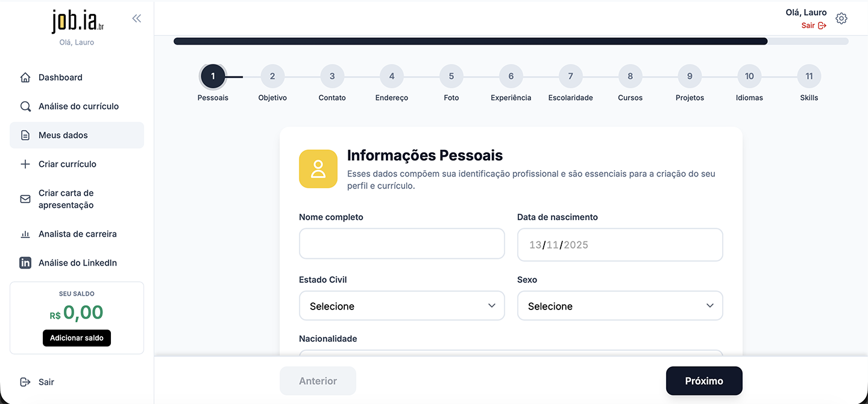Click the plus icon for Criar currículo
The height and width of the screenshot is (404, 868).
[x=25, y=164]
